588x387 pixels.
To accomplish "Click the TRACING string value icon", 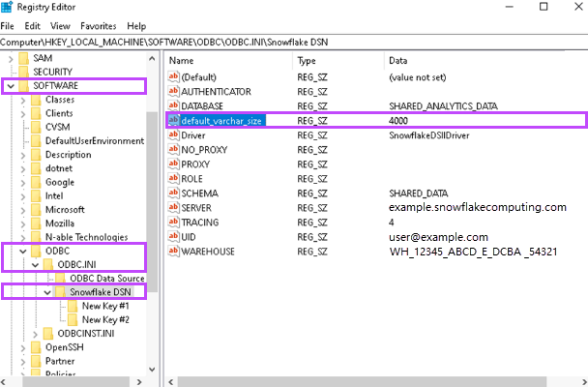I will 173,222.
